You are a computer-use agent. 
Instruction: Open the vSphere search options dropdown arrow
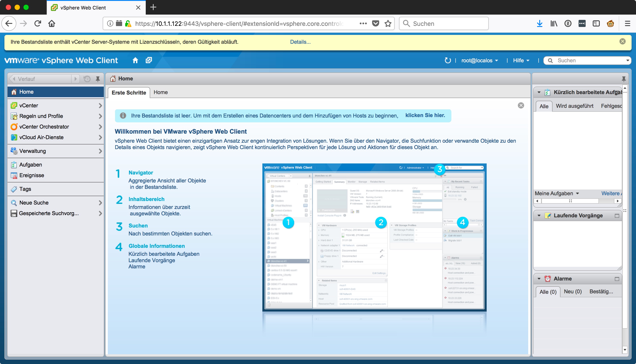627,61
